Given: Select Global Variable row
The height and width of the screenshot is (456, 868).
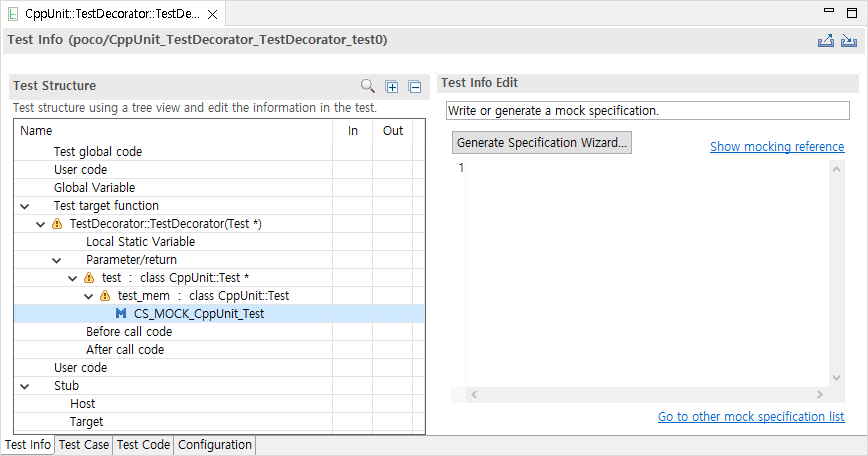Looking at the screenshot, I should [219, 188].
